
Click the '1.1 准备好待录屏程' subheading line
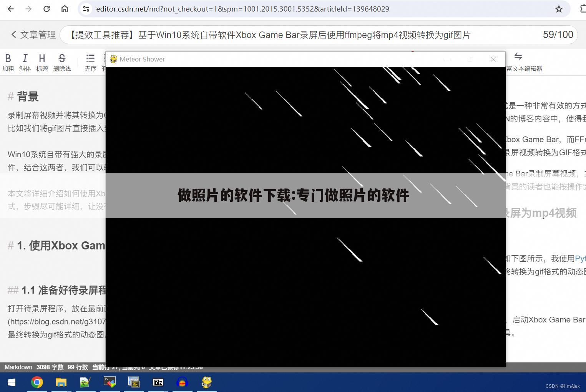56,290
